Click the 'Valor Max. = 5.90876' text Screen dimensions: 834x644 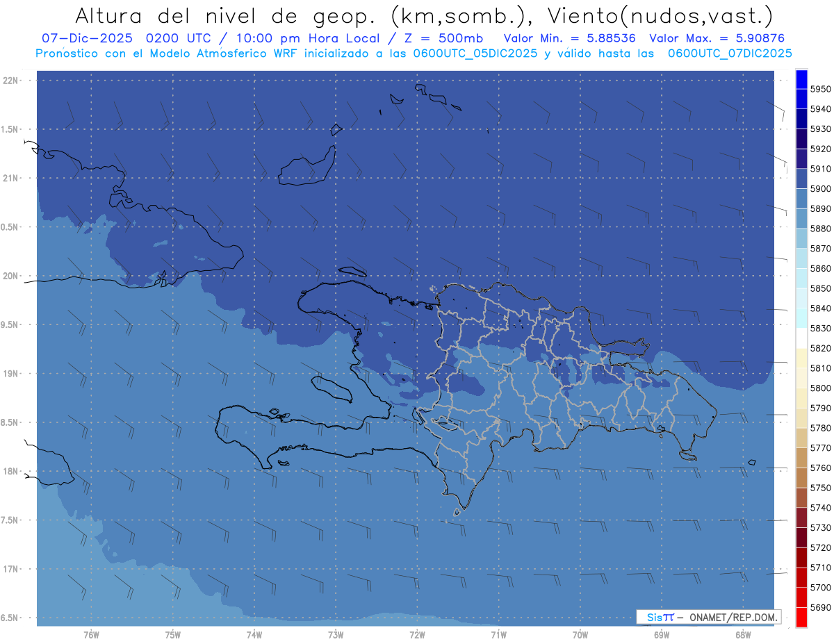click(x=717, y=38)
